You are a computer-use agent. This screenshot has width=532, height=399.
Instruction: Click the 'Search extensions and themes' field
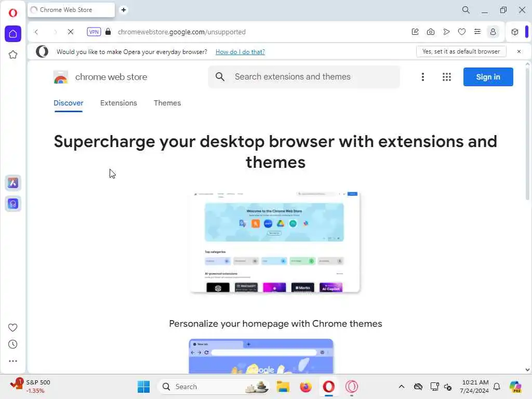pyautogui.click(x=303, y=77)
